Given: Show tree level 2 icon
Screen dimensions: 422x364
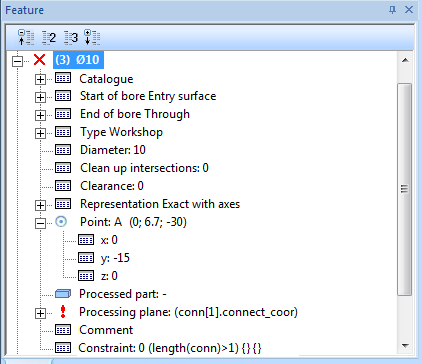Looking at the screenshot, I should click(49, 37).
